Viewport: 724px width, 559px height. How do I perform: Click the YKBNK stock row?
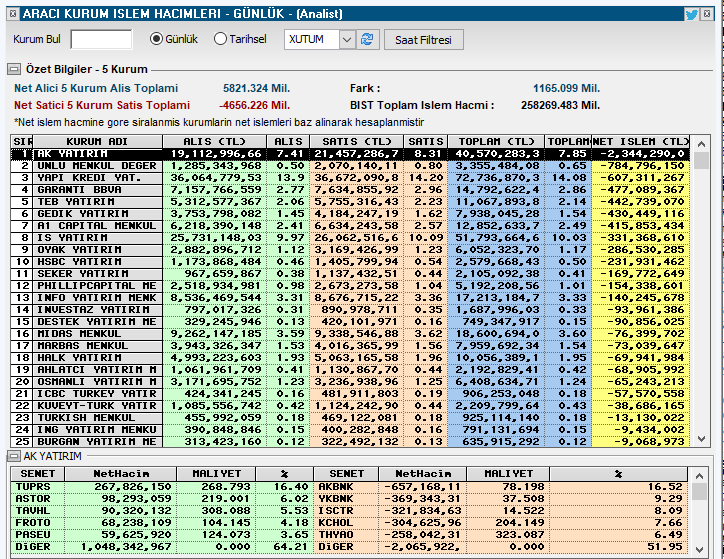coord(501,499)
